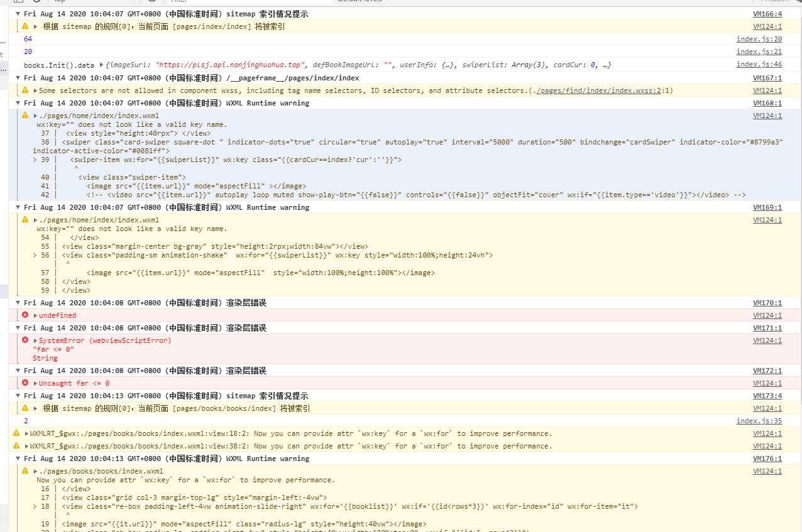This screenshot has height=532, width=802.
Task: Collapse the 渲染层错误 group VM170:1
Action: (18, 303)
